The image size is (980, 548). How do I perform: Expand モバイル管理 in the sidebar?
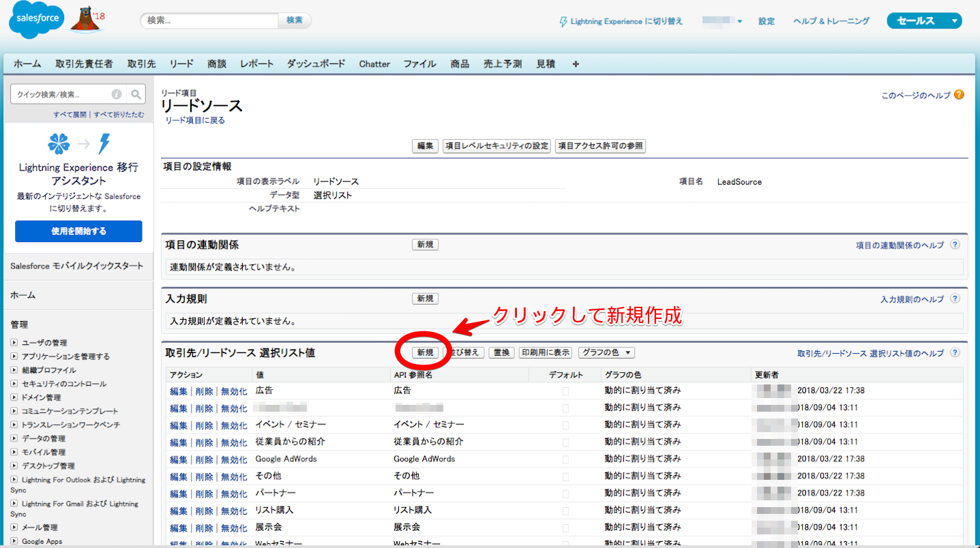point(14,451)
